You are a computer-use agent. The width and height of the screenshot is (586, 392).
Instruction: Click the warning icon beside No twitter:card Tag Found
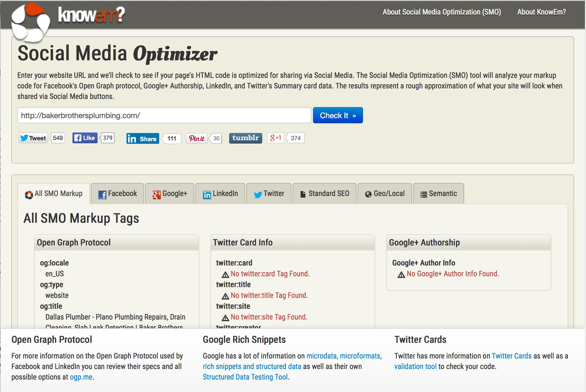click(x=225, y=275)
